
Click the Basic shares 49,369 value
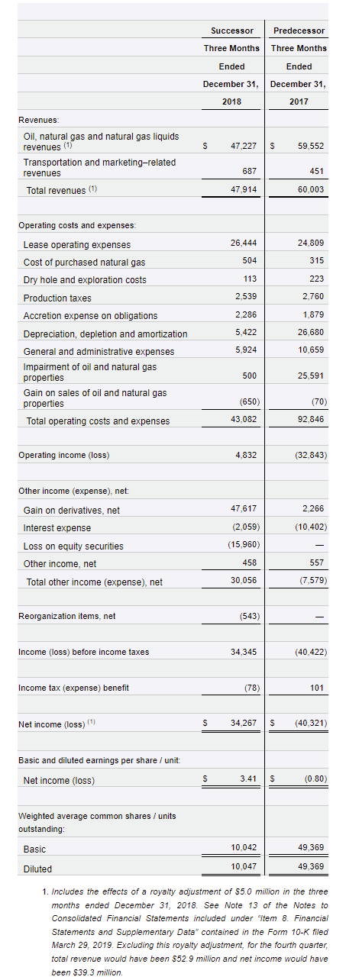tap(311, 848)
